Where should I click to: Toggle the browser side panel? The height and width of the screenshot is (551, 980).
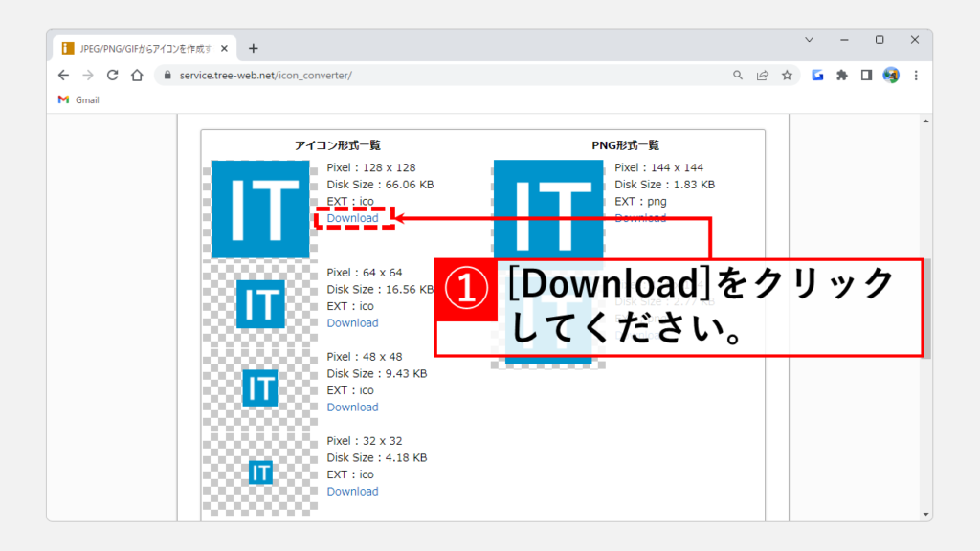[866, 76]
